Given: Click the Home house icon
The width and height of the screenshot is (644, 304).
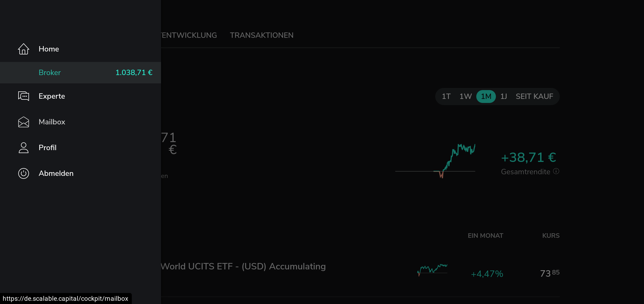Looking at the screenshot, I should pos(24,49).
